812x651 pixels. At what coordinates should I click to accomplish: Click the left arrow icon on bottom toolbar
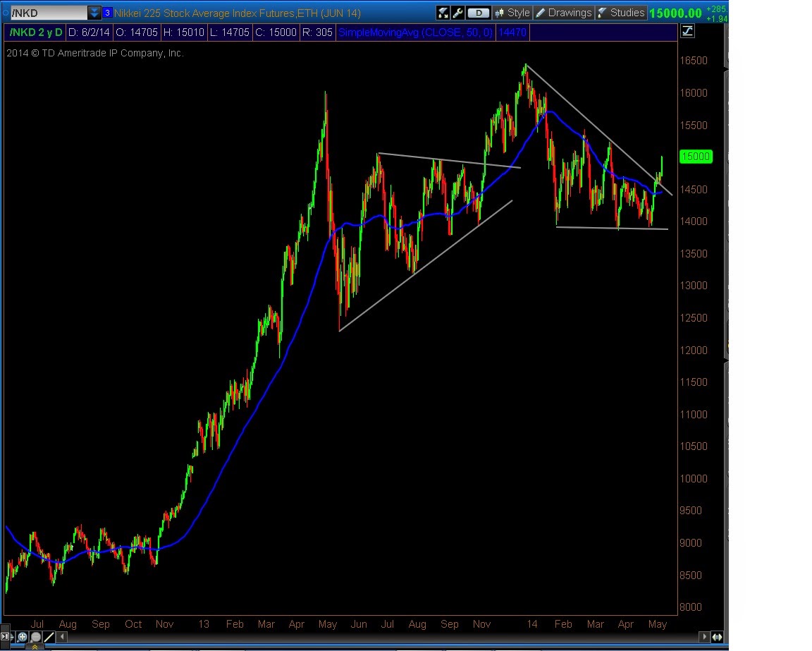[x=62, y=636]
